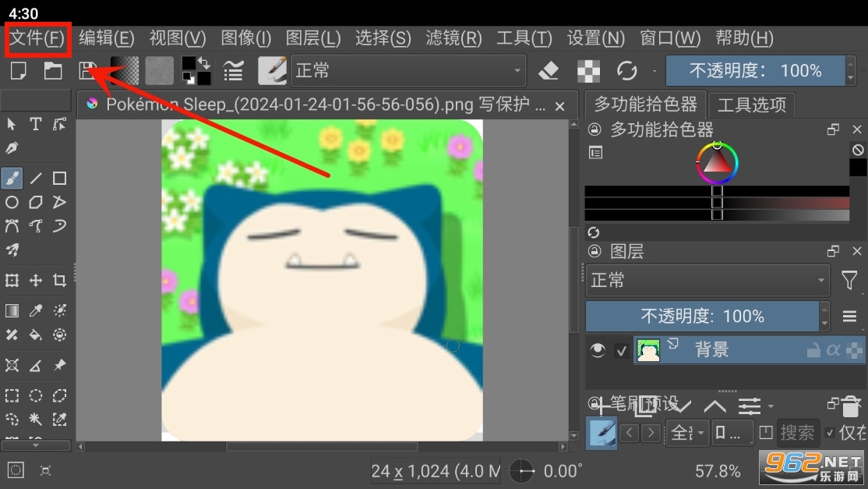
Task: Select the measure angle tool
Action: pos(35,365)
